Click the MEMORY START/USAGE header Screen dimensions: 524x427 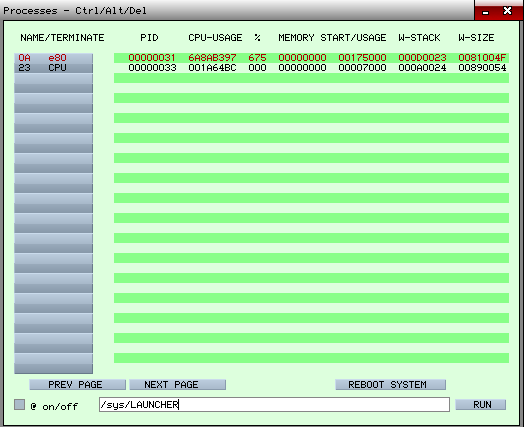pos(332,38)
